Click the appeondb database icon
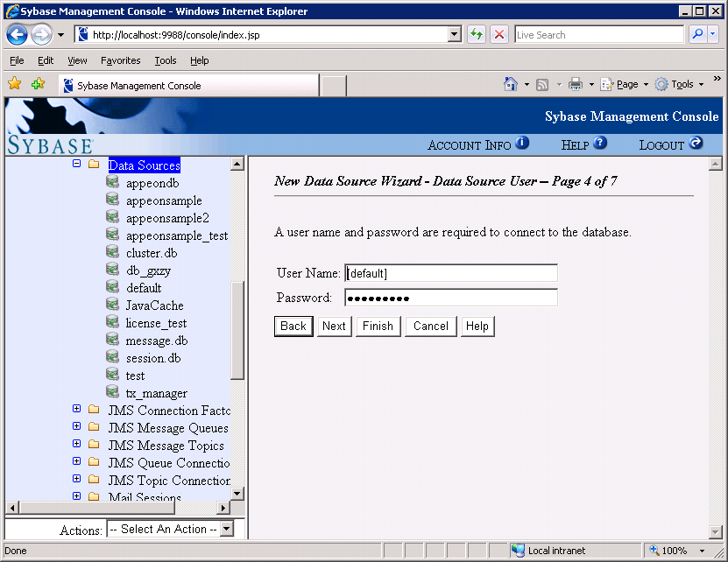Screen dimensions: 728x562 [x=112, y=182]
